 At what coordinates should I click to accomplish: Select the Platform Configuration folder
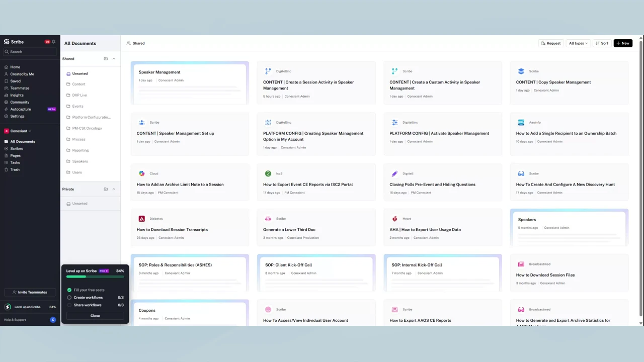tap(91, 117)
